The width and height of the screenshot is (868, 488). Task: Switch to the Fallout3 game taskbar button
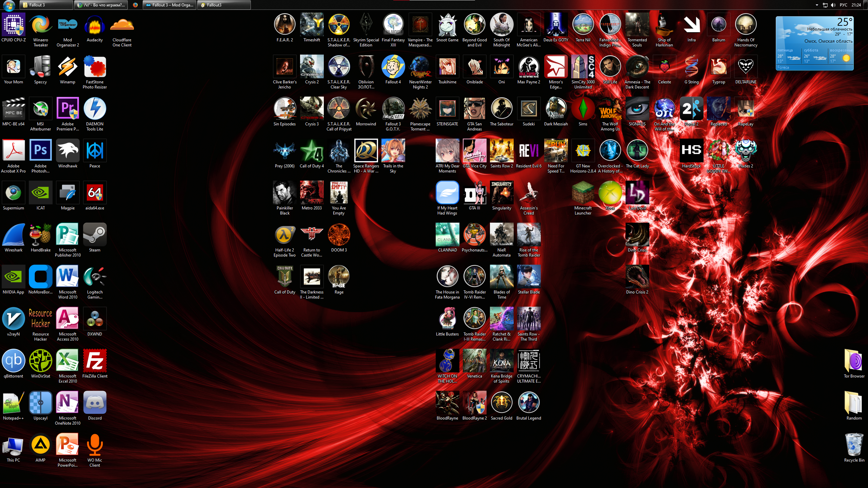click(224, 5)
